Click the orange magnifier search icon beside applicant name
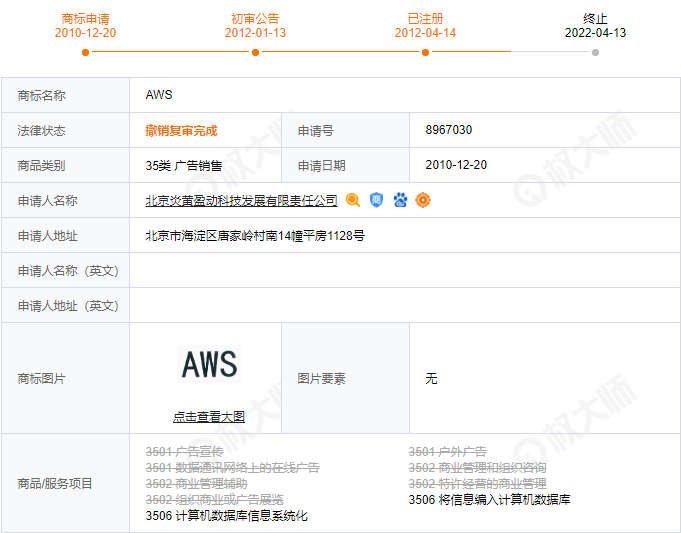The width and height of the screenshot is (681, 533). tap(353, 200)
